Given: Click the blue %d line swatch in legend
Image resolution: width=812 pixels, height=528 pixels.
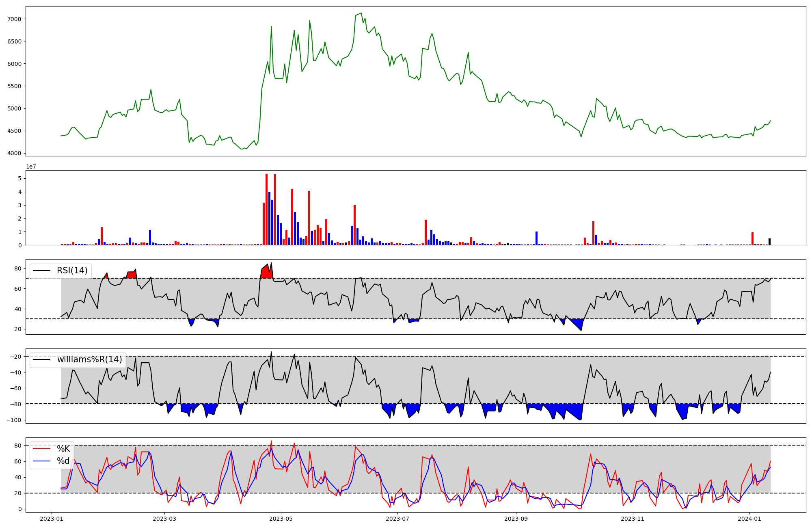Looking at the screenshot, I should [42, 461].
